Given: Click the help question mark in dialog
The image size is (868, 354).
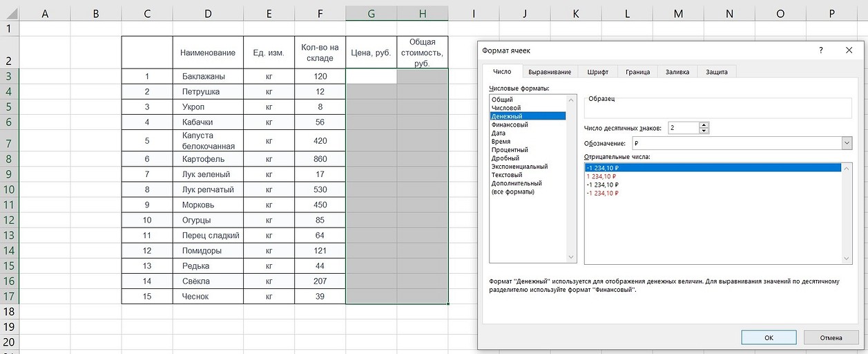Looking at the screenshot, I should (820, 50).
